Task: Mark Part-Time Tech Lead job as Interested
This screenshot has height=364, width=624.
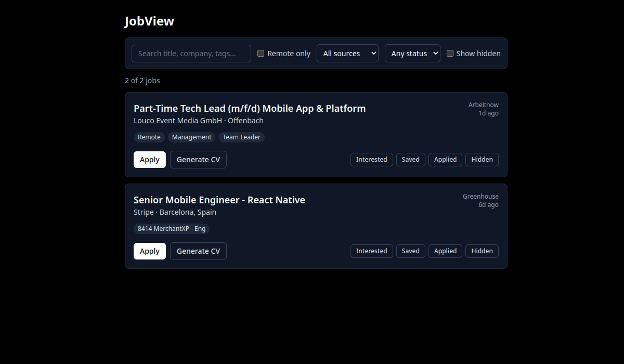Action: (372, 160)
